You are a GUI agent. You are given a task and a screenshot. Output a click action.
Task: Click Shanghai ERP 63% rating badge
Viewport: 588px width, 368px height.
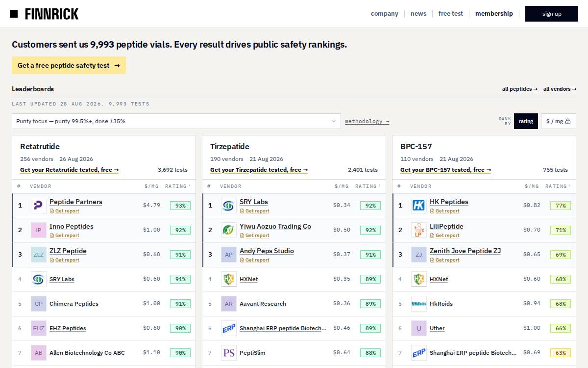coord(561,353)
